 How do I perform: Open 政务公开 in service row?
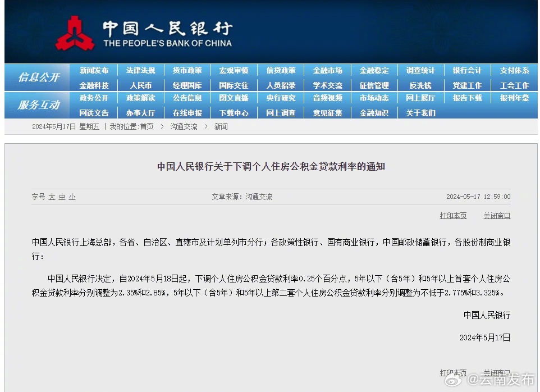94,98
